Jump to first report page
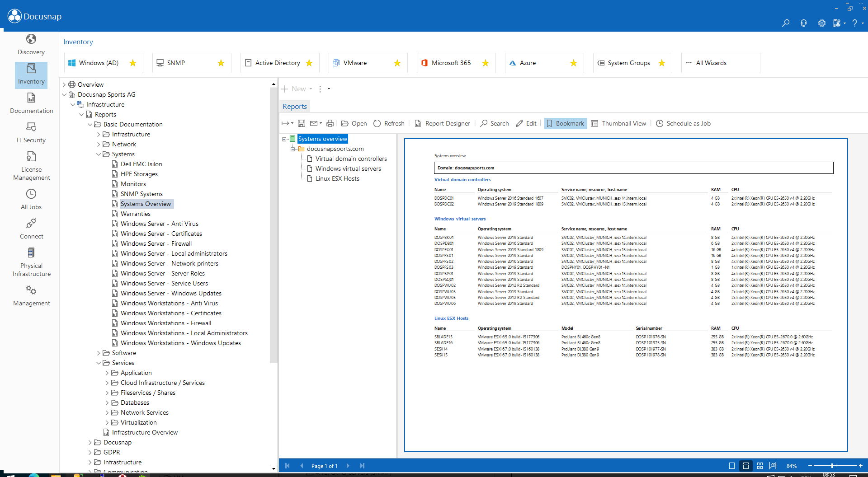Viewport: 868px width, 477px height. pyautogui.click(x=287, y=466)
